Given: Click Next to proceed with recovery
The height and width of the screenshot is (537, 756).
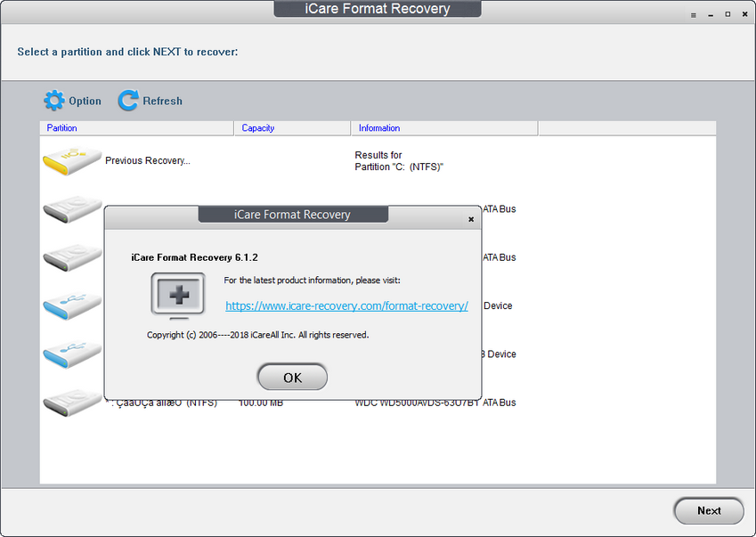Looking at the screenshot, I should pyautogui.click(x=709, y=510).
